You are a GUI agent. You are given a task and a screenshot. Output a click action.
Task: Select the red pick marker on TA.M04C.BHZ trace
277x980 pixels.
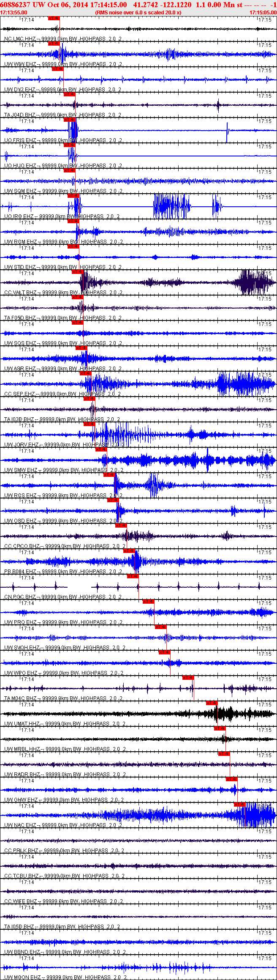click(188, 678)
